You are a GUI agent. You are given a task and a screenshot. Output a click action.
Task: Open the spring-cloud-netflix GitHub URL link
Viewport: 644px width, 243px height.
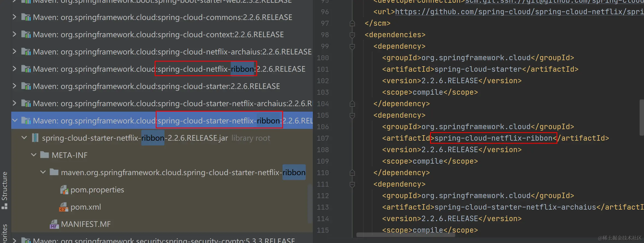(519, 12)
